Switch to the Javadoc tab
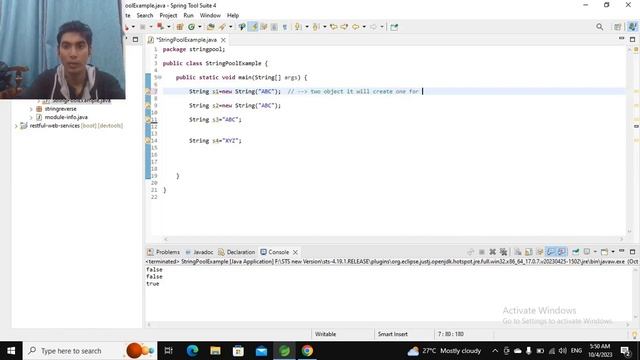640x360 pixels. pos(199,252)
